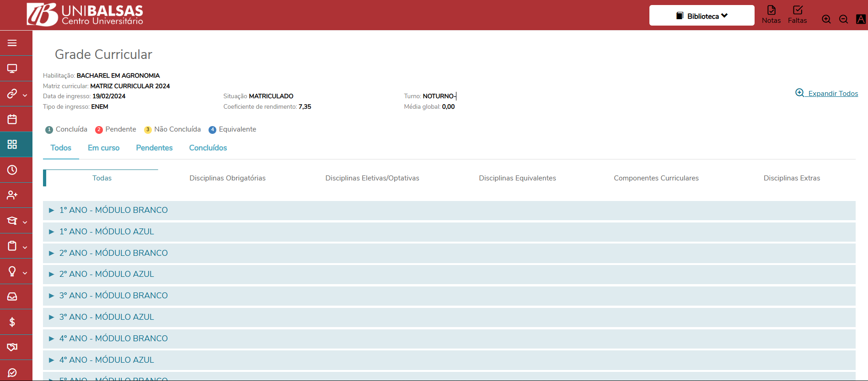Click the UNIBALSAS logo
This screenshot has width=868, height=381.
[85, 15]
